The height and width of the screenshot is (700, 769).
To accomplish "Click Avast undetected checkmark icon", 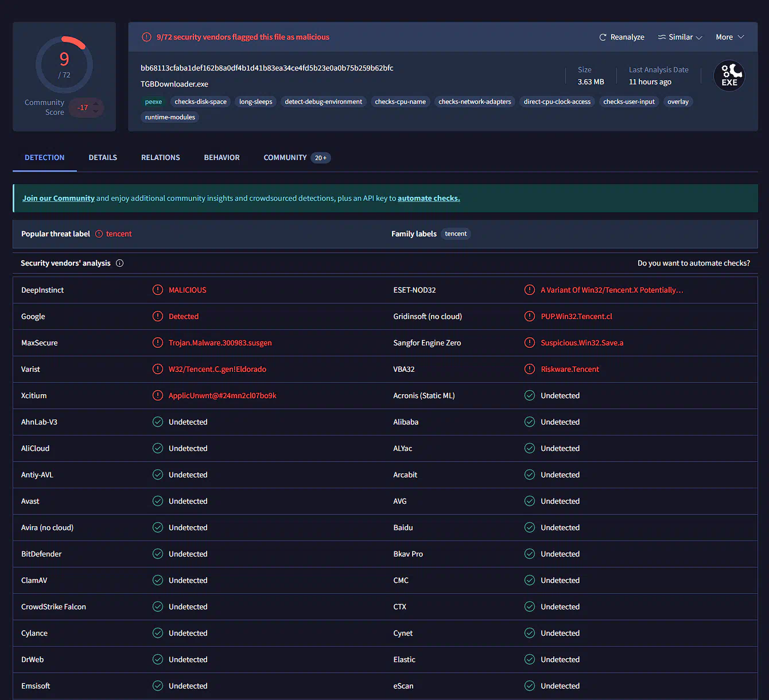I will [x=158, y=501].
